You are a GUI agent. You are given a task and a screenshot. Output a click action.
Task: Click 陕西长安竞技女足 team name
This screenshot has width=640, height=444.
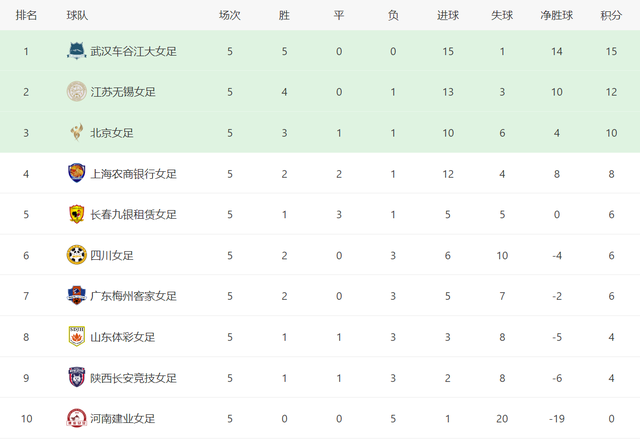133,378
